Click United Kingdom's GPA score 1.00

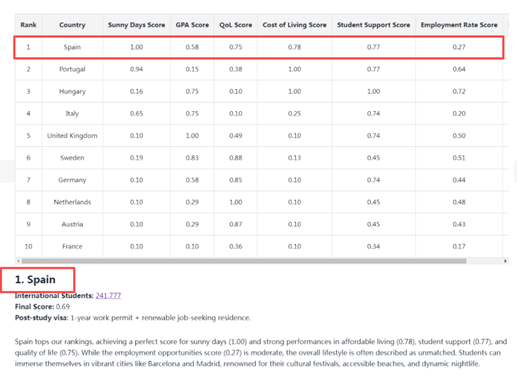point(192,136)
